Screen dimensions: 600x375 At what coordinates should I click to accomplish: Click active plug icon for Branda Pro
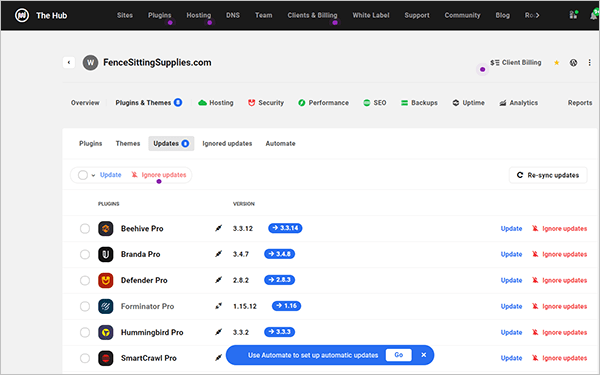point(218,254)
